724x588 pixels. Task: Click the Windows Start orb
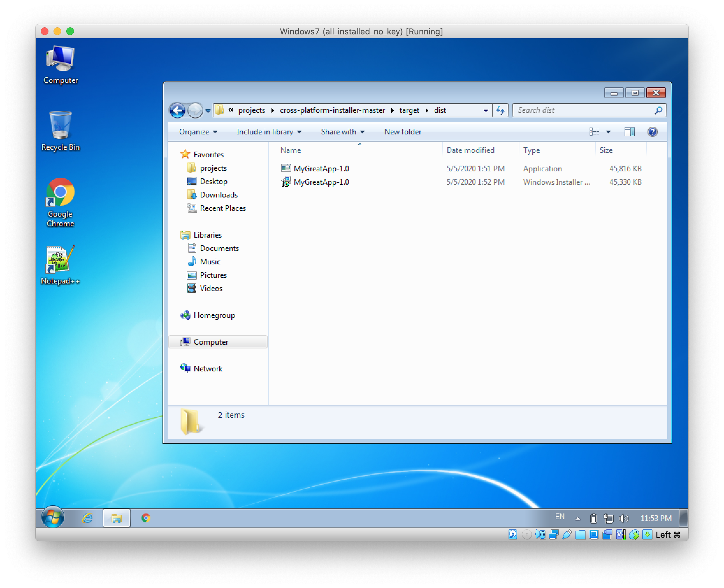pyautogui.click(x=53, y=517)
